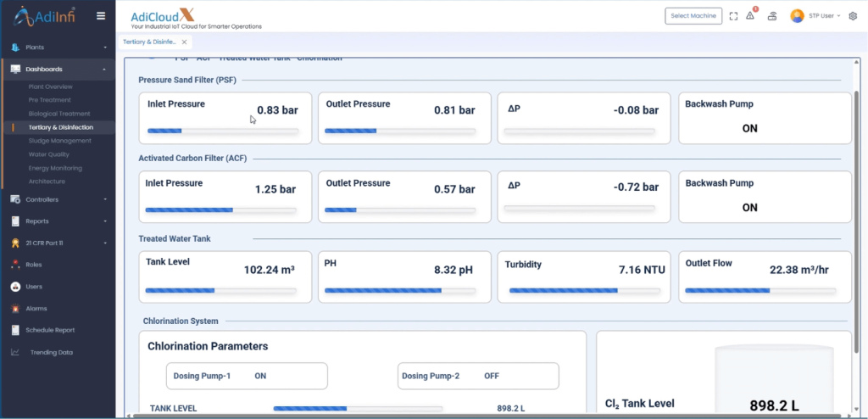Click the Dosing Pump-1 ON status box
This screenshot has height=419, width=868.
tap(247, 376)
